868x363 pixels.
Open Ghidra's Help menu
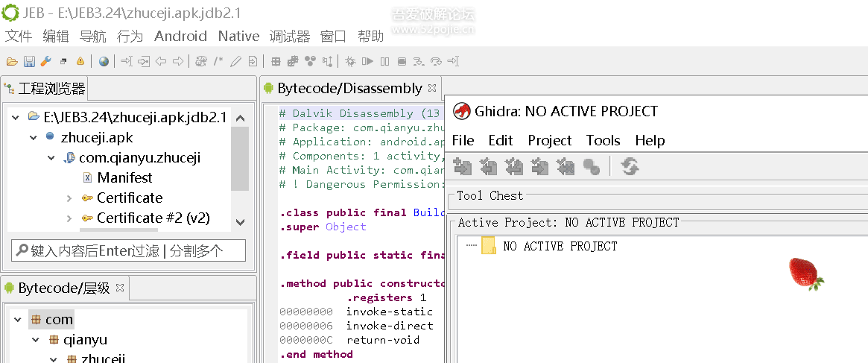(x=650, y=141)
